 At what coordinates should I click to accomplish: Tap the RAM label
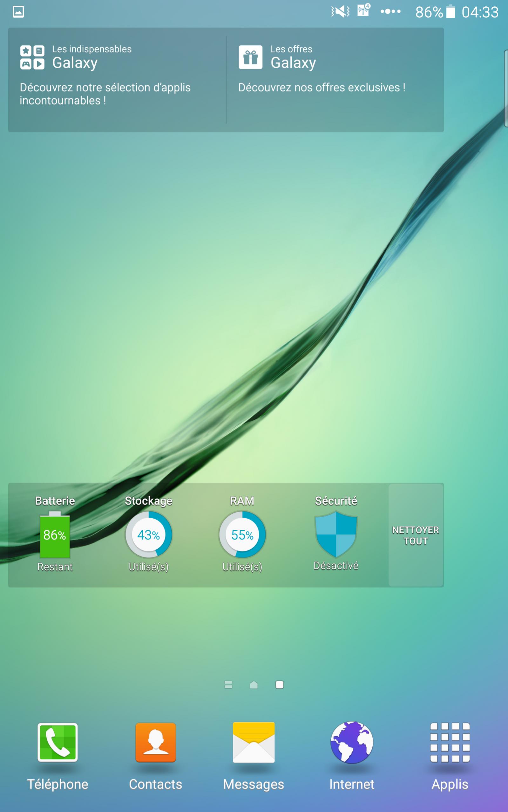click(x=242, y=501)
